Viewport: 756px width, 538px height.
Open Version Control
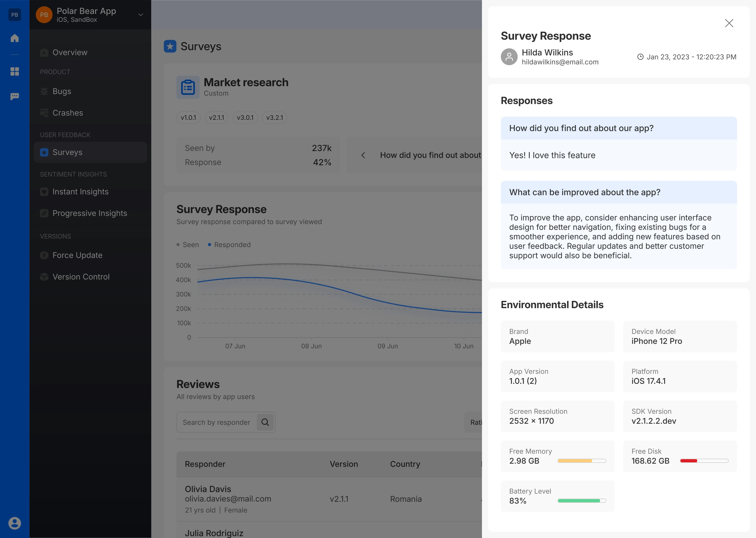click(90, 277)
